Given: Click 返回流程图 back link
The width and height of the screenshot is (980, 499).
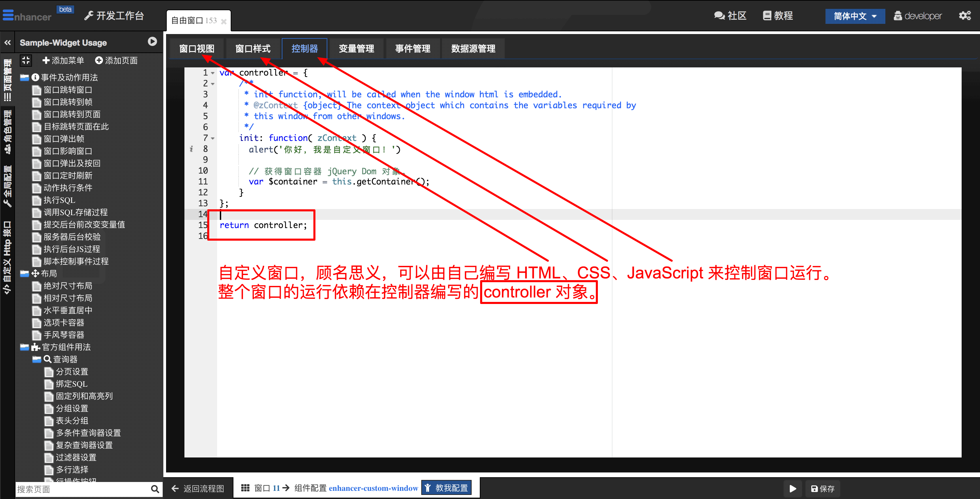Looking at the screenshot, I should (198, 488).
